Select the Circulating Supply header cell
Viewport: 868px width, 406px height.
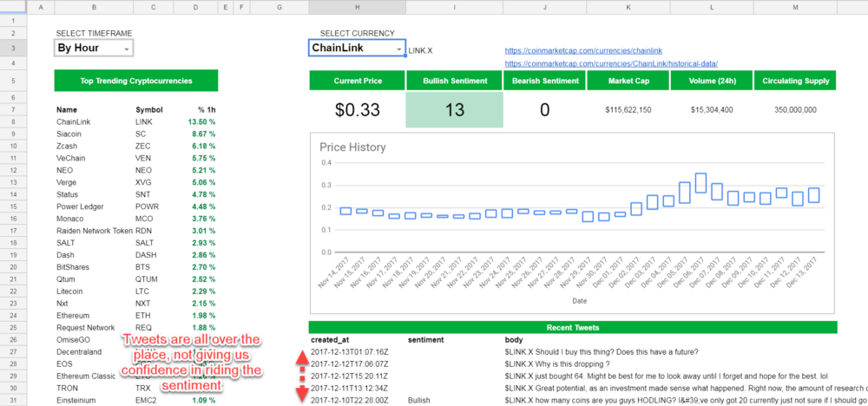795,81
